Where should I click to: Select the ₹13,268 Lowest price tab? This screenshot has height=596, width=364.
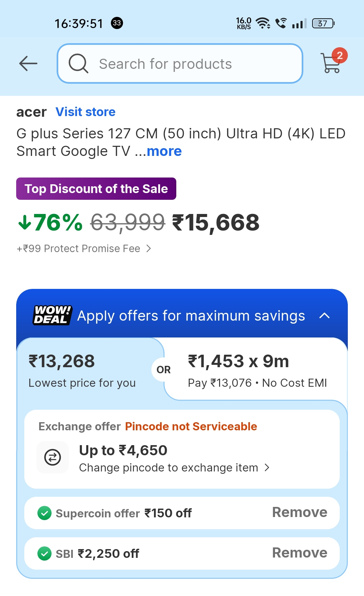(x=82, y=370)
